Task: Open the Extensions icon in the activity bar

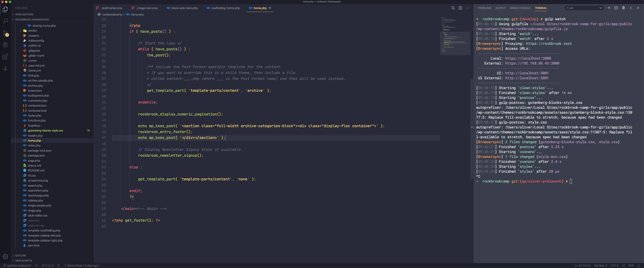Action: [x=5, y=57]
